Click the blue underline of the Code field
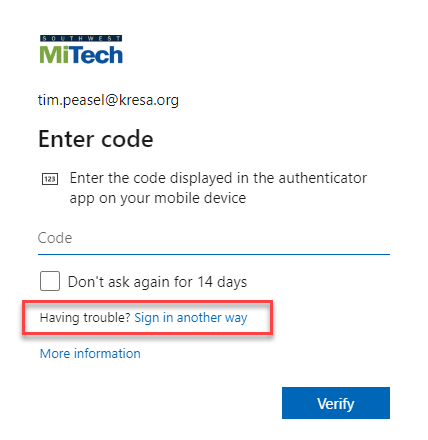The image size is (428, 440). pyautogui.click(x=214, y=254)
